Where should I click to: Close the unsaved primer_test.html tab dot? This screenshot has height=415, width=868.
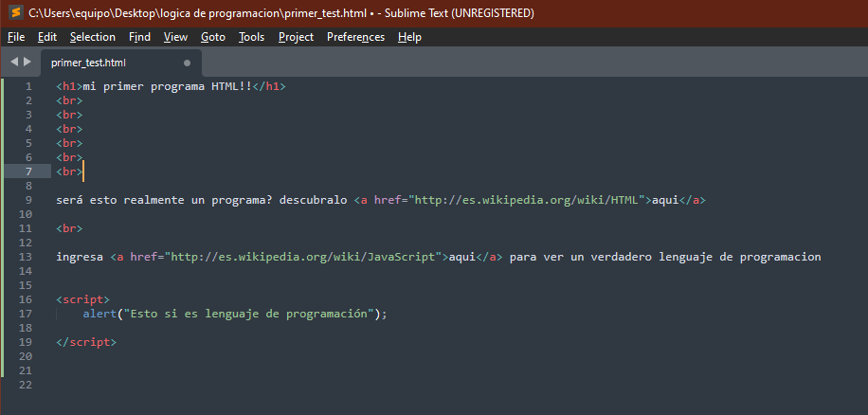point(187,63)
